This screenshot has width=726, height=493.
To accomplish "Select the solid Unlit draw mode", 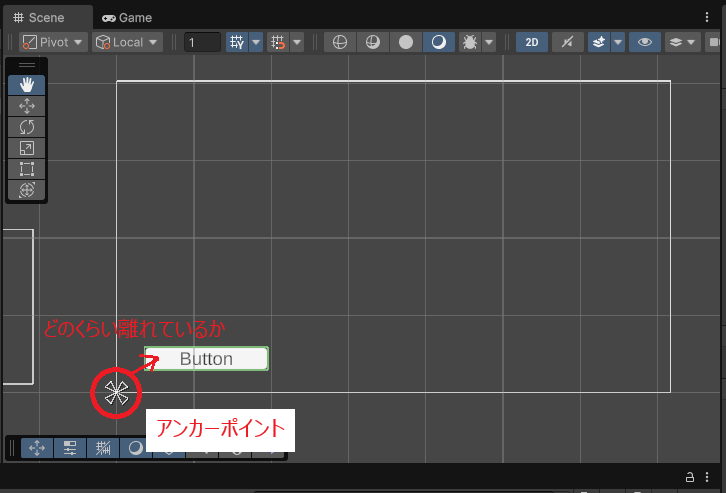I will click(x=406, y=42).
